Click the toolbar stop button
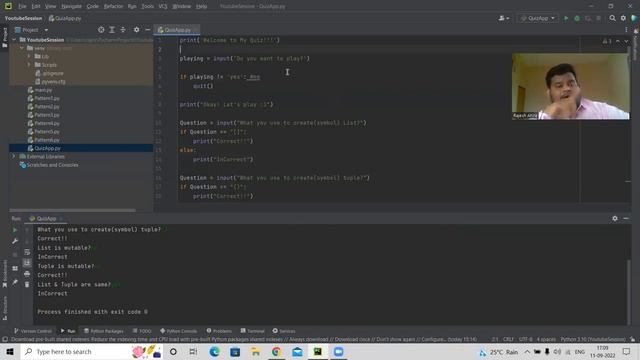Image resolution: width=640 pixels, height=360 pixels. tap(598, 18)
